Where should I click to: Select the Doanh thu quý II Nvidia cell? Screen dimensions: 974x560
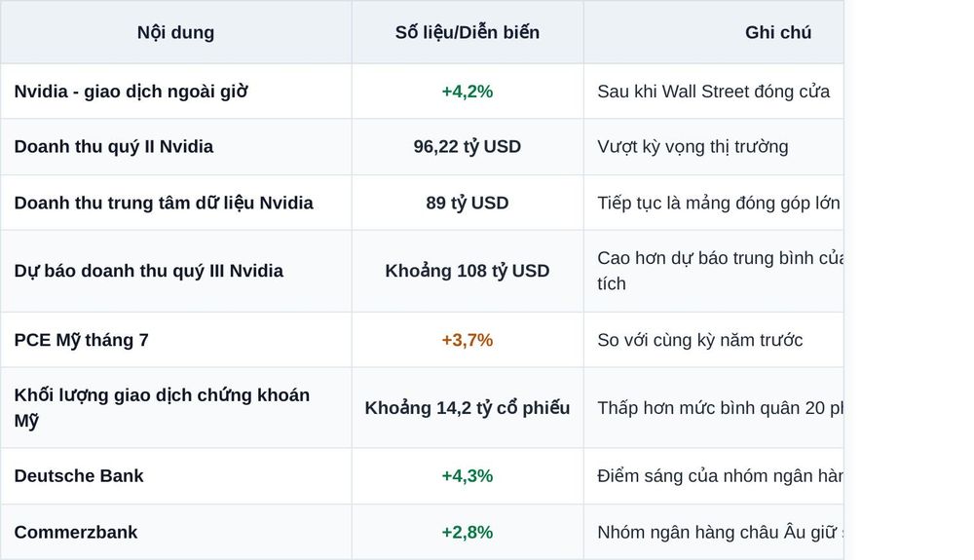point(114,146)
